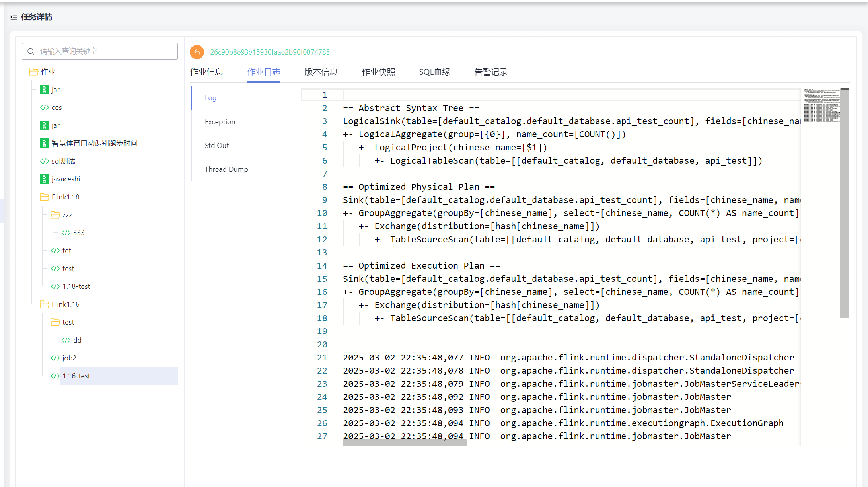Open the 版本信息 tab
868x487 pixels.
[x=321, y=72]
